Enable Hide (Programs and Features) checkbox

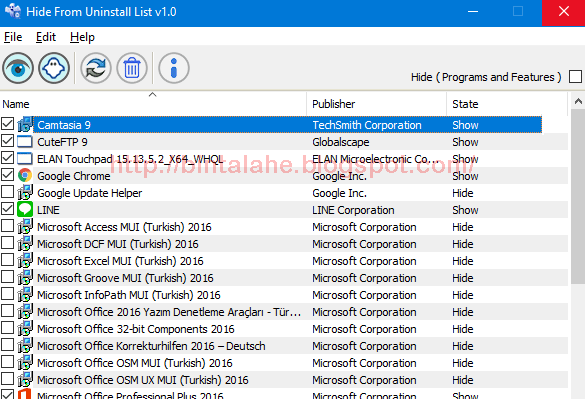click(x=575, y=77)
